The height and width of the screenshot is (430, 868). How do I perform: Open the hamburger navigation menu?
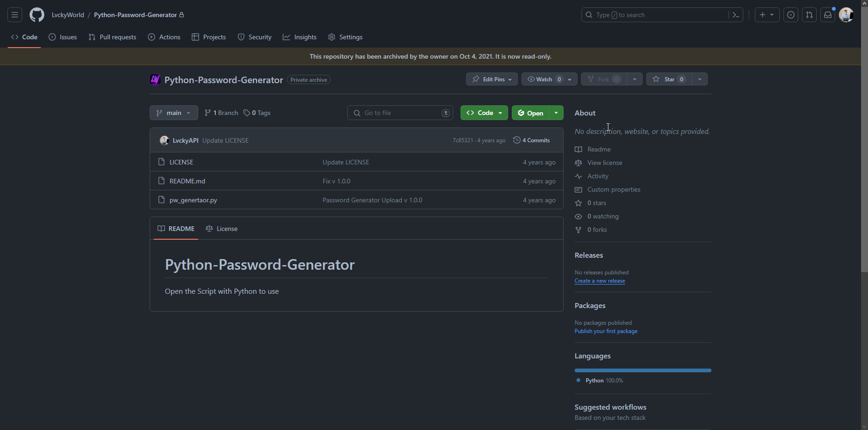point(15,15)
